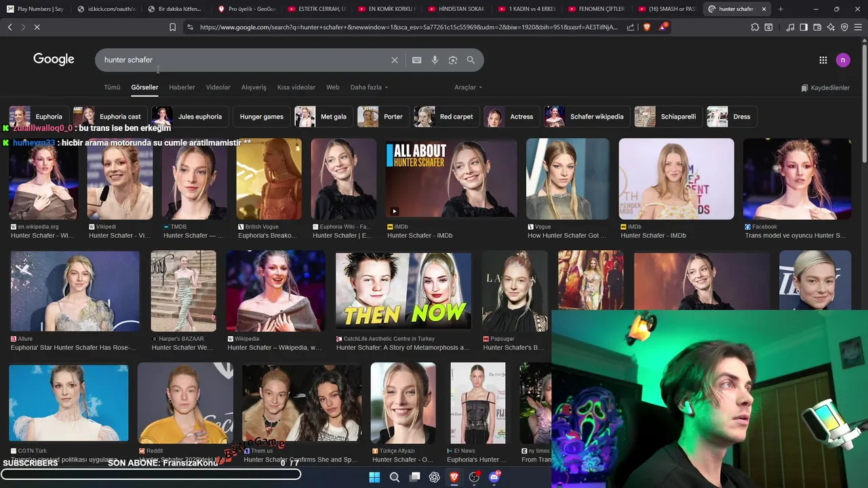Open the British Vogue image result
Screen dimensions: 868x488
(x=269, y=179)
